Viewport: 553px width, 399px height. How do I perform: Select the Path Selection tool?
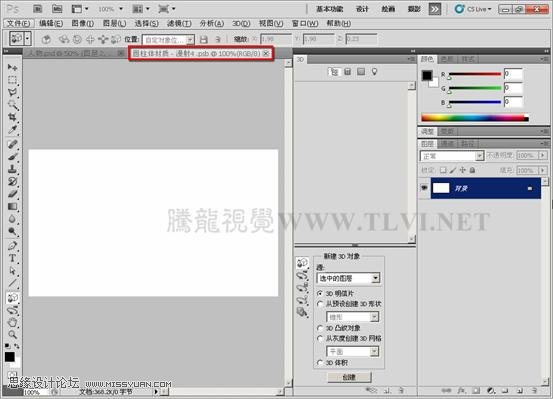tap(12, 271)
